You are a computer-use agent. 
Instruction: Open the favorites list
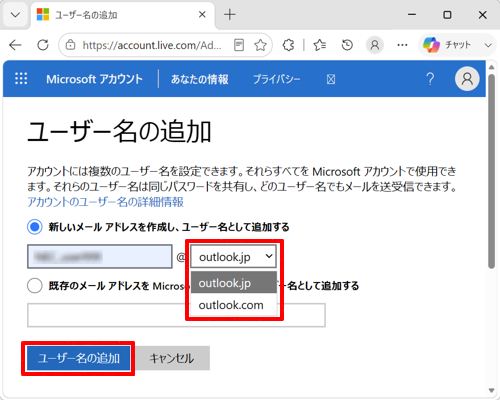pos(320,45)
